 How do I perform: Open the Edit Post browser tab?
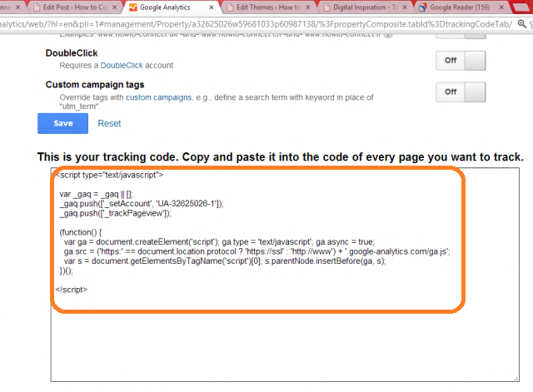pyautogui.click(x=75, y=7)
